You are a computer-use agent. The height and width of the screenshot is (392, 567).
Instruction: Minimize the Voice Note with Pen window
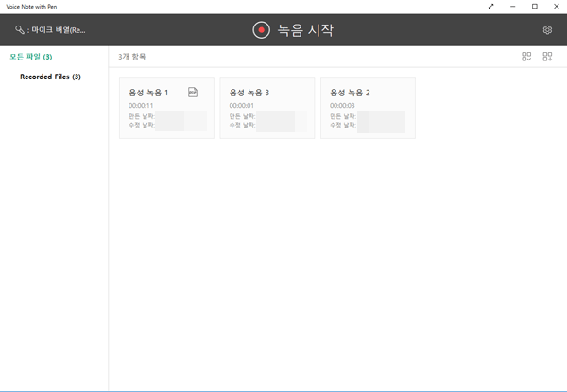[x=512, y=7]
